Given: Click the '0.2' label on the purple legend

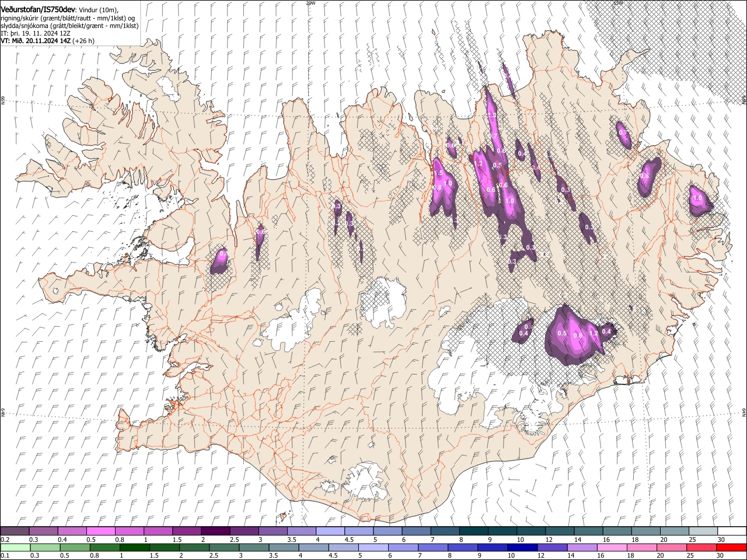Looking at the screenshot, I should point(5,540).
